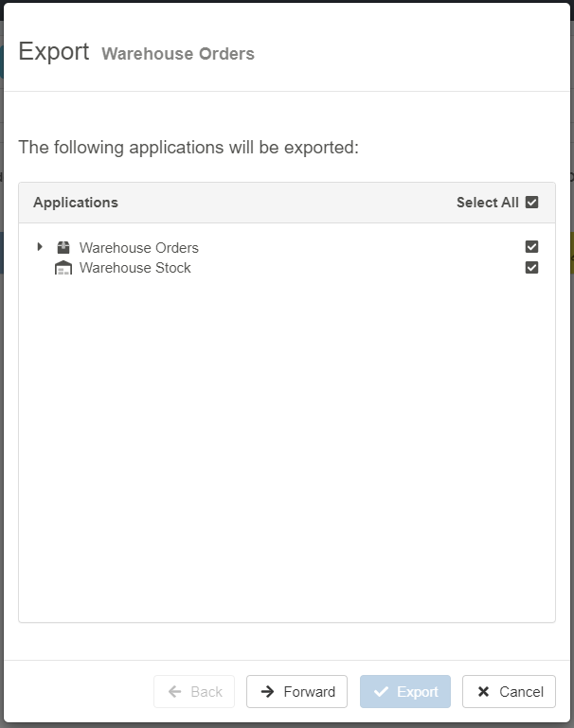Click the empty area of applications list
Screen dimensions: 574x728
tap(286, 445)
